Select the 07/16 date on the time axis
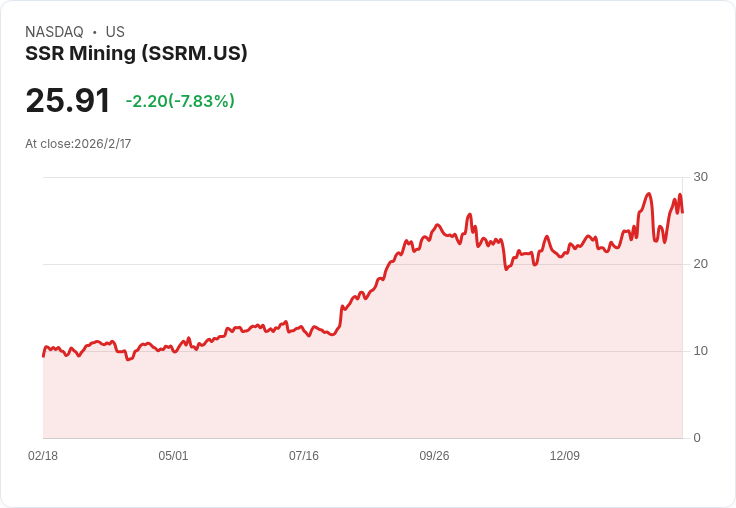The image size is (736, 508). coord(304,456)
